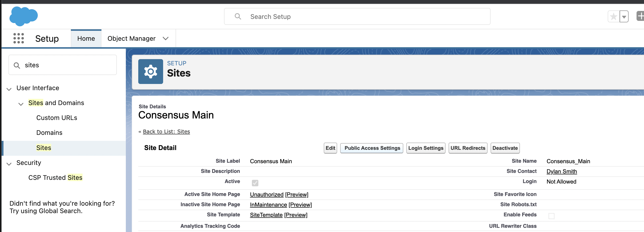The height and width of the screenshot is (232, 644).
Task: Collapse the Security section
Action: coord(9,164)
